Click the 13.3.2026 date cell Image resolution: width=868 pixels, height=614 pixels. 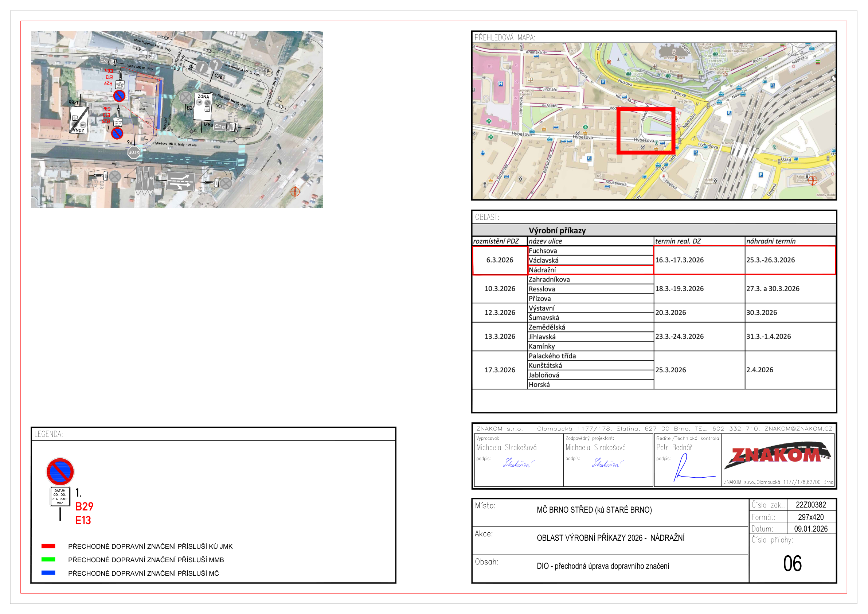(x=500, y=337)
